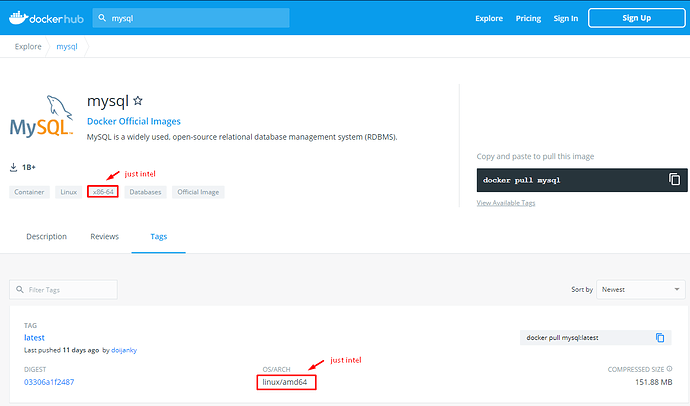Click the docker pull mysql:latest text box
The image size is (690, 406).
pos(595,337)
